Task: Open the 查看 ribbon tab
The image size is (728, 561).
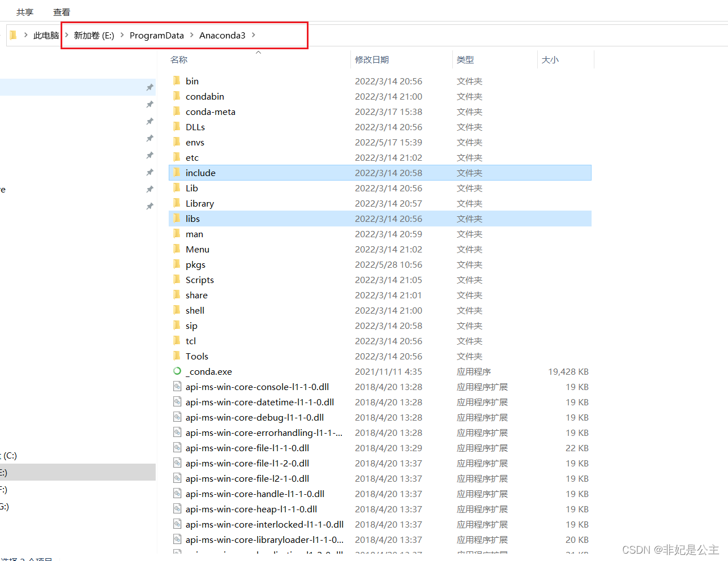Action: coord(62,12)
